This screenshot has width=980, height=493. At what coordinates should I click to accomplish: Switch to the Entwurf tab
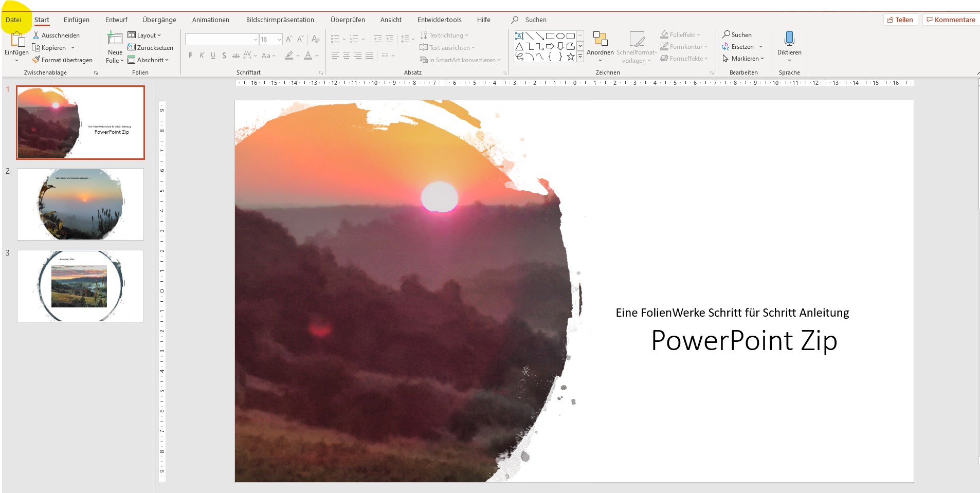[x=116, y=20]
